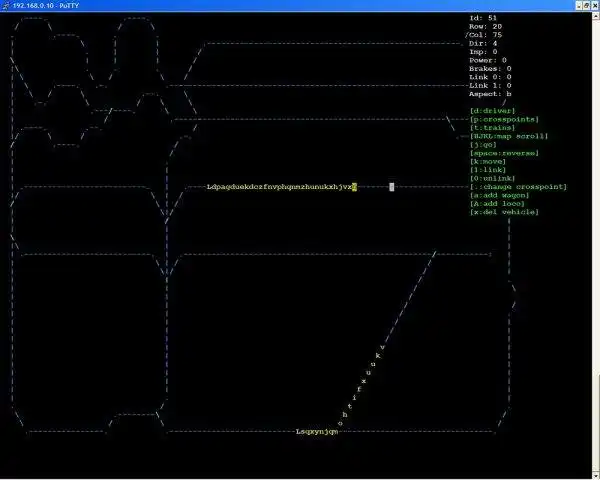Click the 'Col: 75' status line
Image resolution: width=600 pixels, height=480 pixels.
[x=485, y=35]
